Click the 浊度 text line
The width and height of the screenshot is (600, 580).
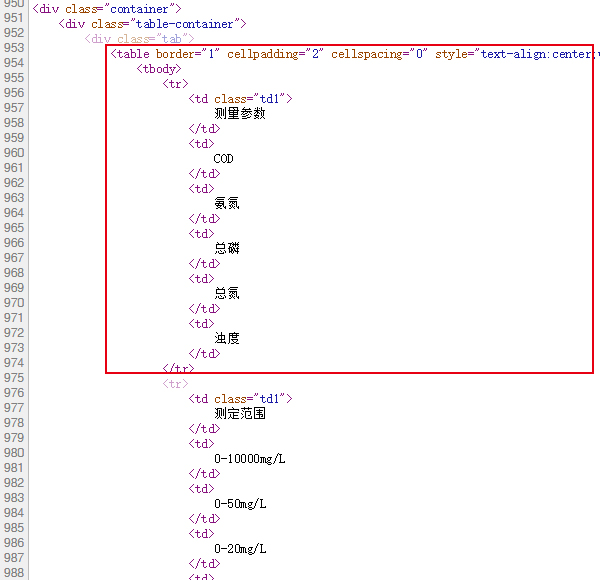coord(227,339)
